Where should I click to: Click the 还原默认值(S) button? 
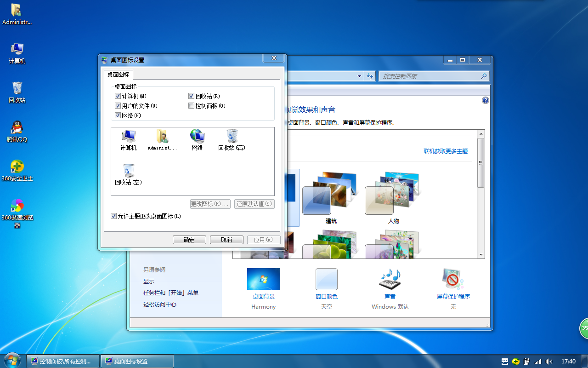pos(254,204)
